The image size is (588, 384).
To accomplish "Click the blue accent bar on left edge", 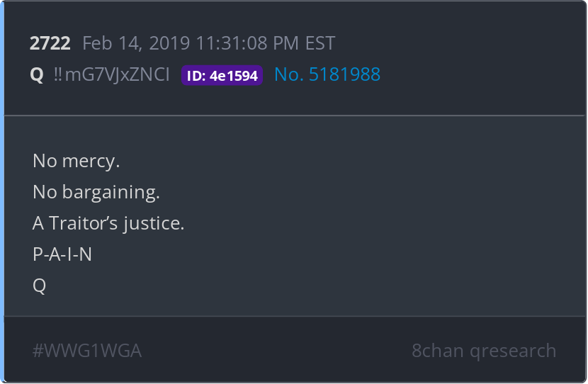I will pos(2,191).
